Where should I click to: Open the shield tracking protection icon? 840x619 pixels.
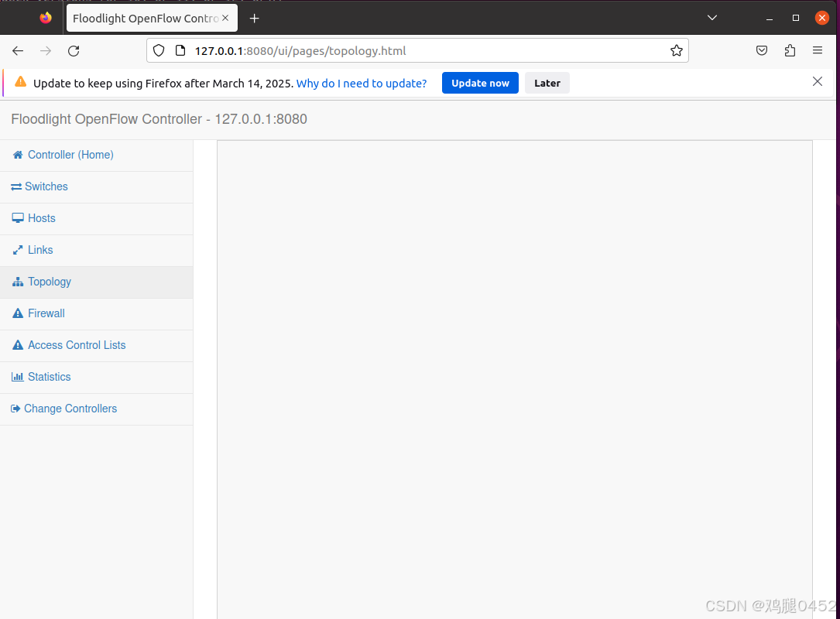point(159,51)
